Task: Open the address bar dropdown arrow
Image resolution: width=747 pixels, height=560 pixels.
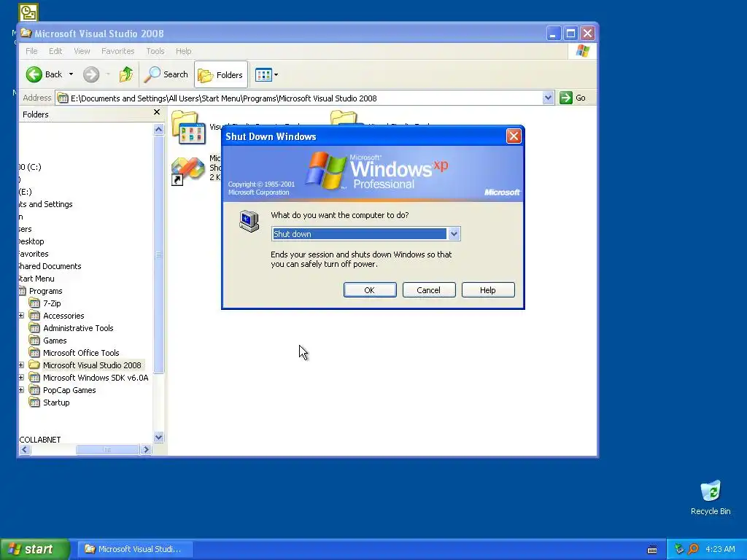Action: coord(548,98)
